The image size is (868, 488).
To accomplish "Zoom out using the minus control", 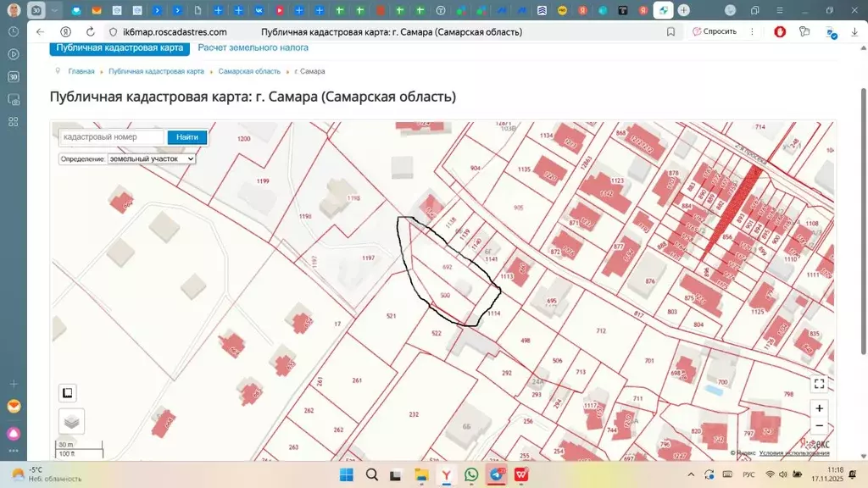I will point(819,426).
